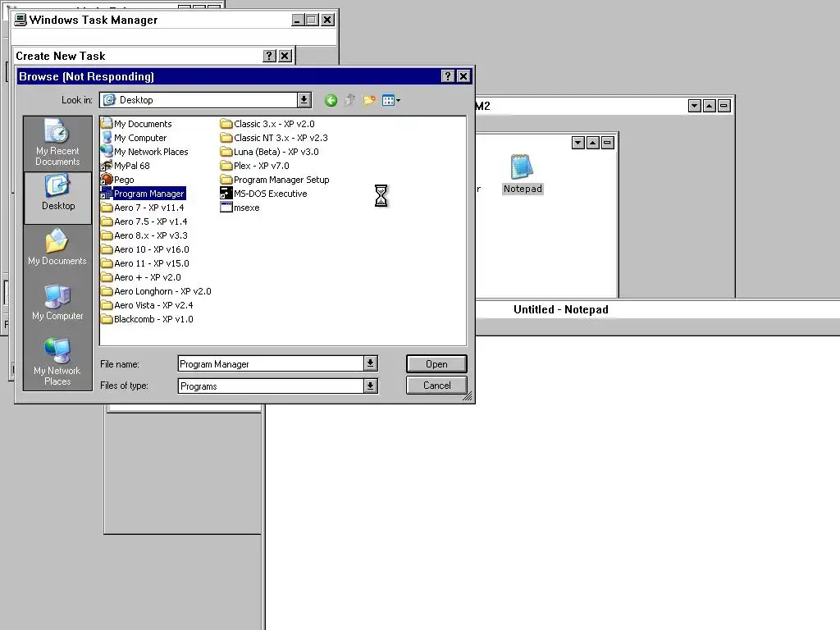Image resolution: width=840 pixels, height=630 pixels.
Task: Select the Aero 8.x - XP v3.3 folder
Action: 144,235
